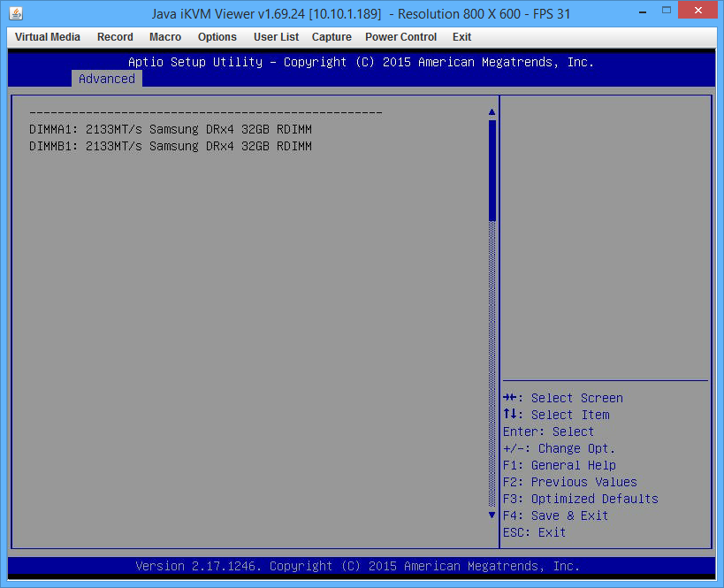Open the User List menu
This screenshot has width=724, height=588.
click(x=276, y=37)
